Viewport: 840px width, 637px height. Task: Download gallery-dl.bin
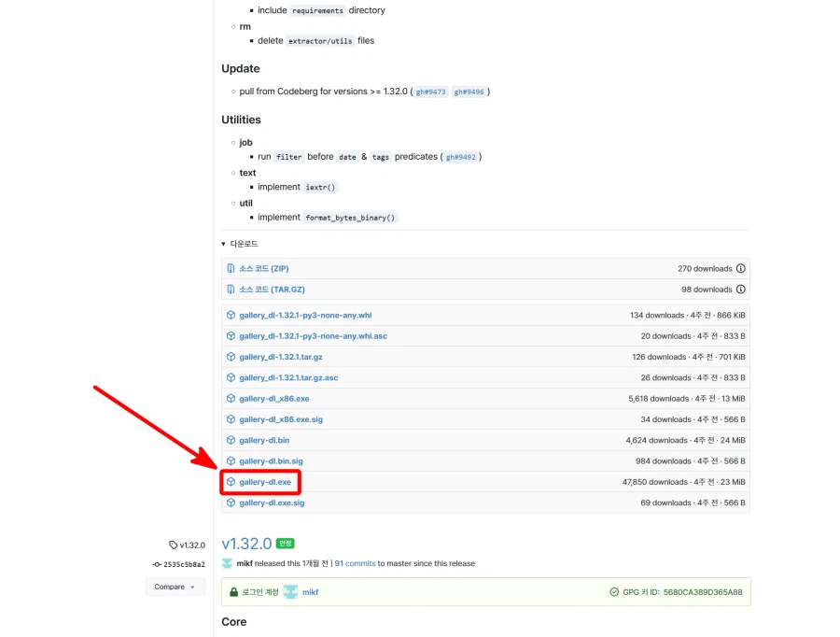(x=264, y=440)
